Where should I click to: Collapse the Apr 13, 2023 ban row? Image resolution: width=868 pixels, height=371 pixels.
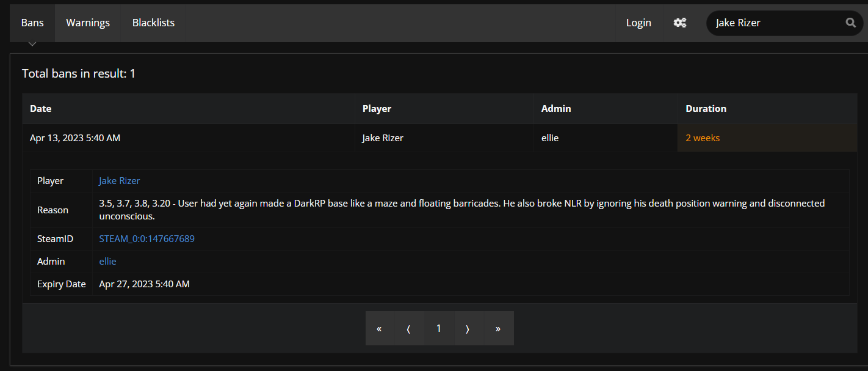click(x=439, y=138)
